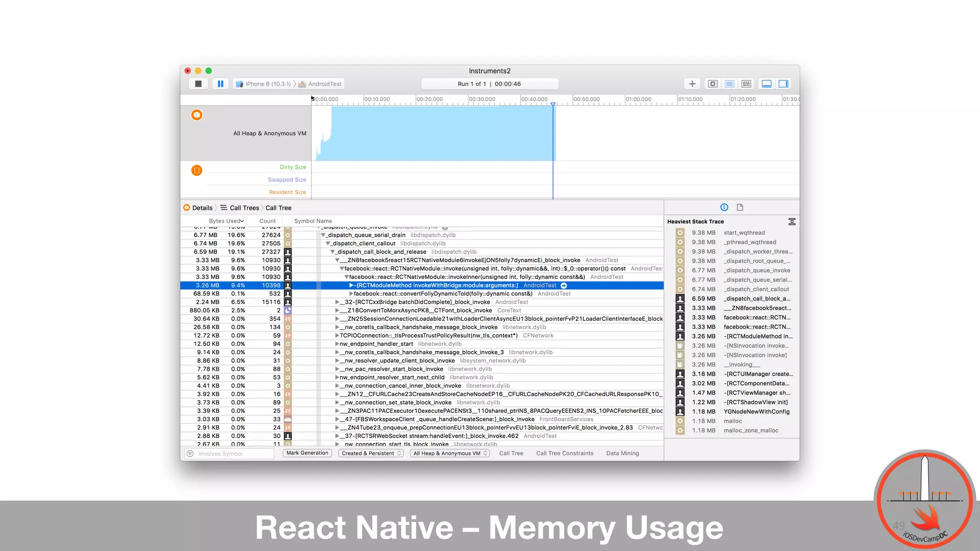Switch to the CPU strategy view icon
The width and height of the screenshot is (980, 551).
point(713,84)
